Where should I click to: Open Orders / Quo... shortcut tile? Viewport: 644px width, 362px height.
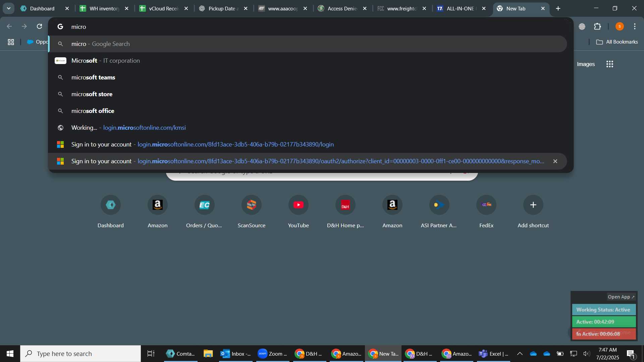pyautogui.click(x=204, y=212)
